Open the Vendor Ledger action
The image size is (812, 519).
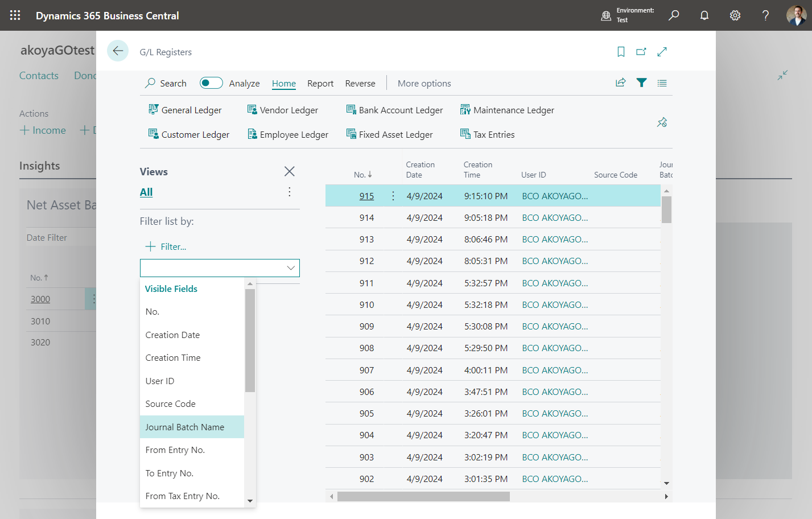[282, 110]
